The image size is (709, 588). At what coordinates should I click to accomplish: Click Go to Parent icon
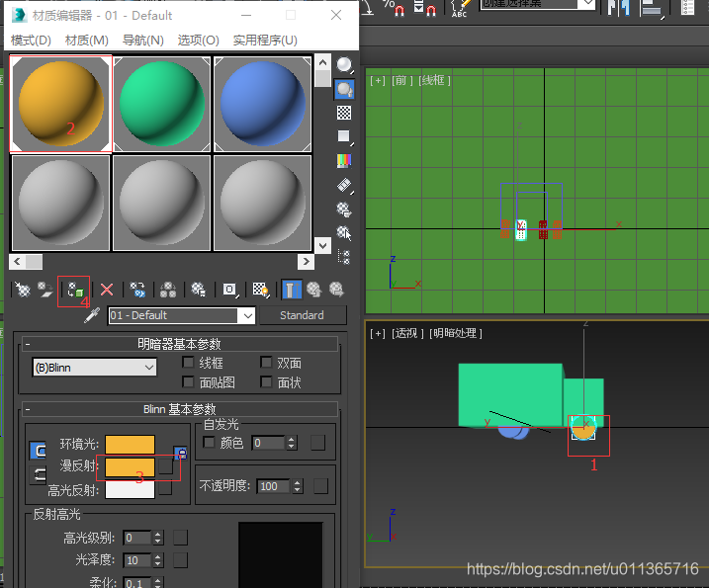[313, 290]
